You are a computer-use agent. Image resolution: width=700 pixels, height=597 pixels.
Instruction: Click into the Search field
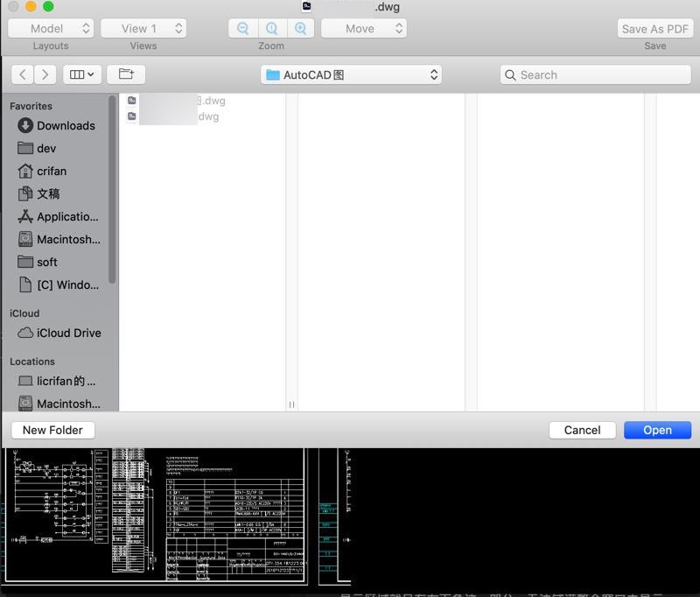point(596,74)
